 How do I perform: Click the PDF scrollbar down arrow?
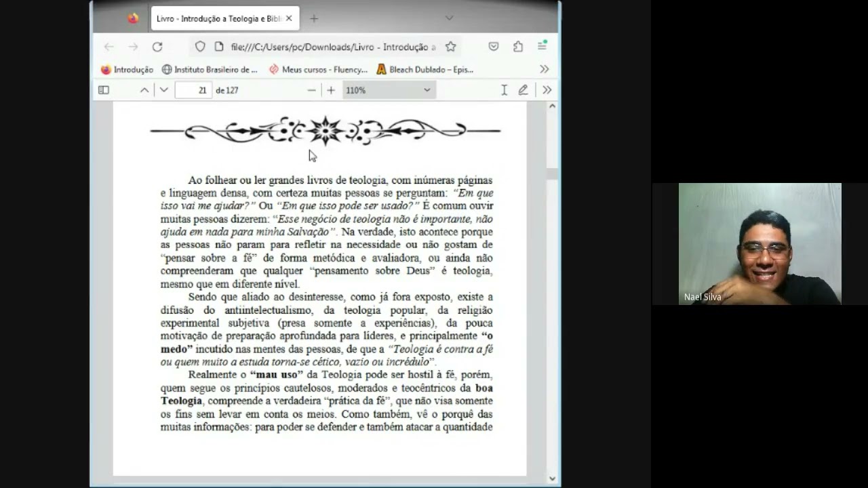[552, 479]
